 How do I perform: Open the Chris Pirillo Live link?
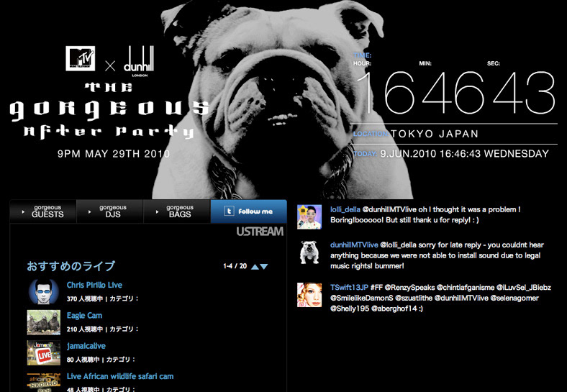[x=94, y=285]
